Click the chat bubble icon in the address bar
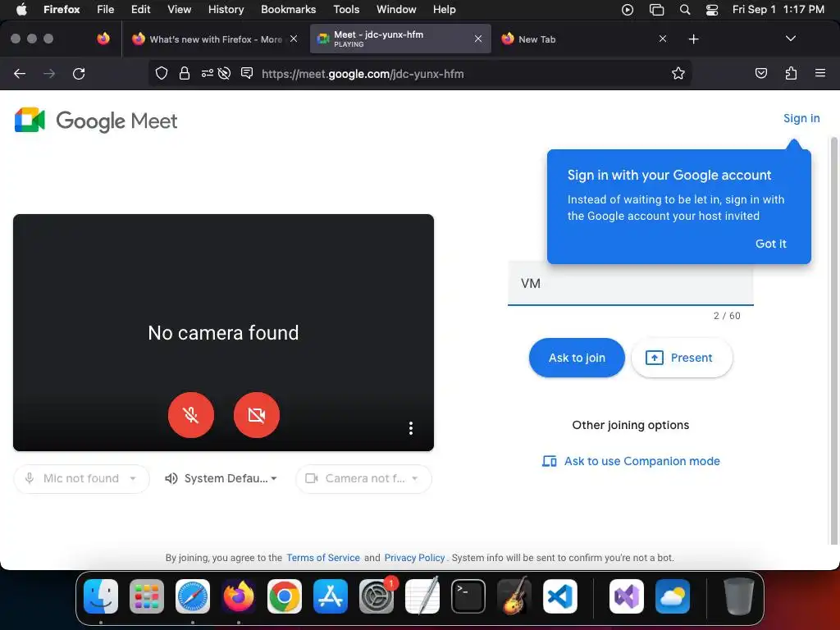840x630 pixels. (247, 73)
